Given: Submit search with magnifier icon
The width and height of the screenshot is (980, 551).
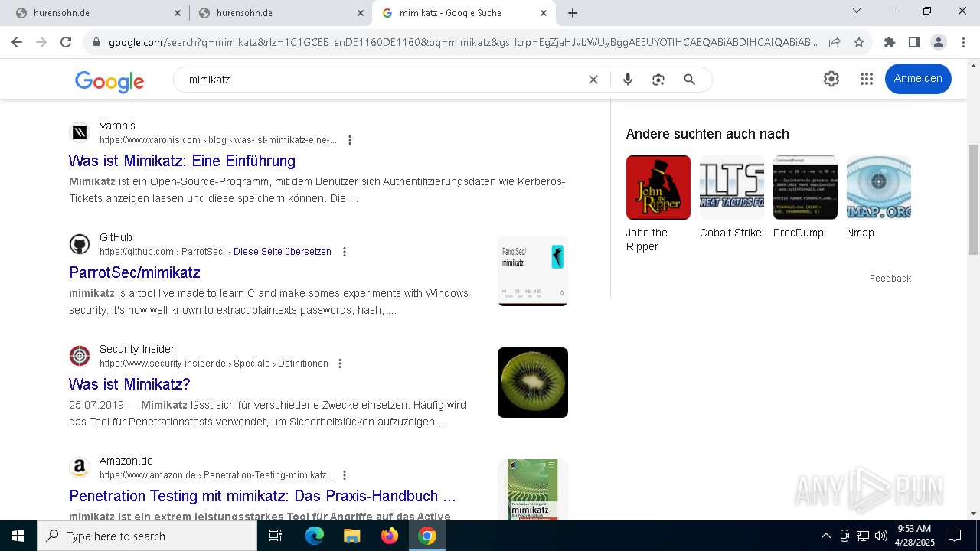Looking at the screenshot, I should click(689, 80).
